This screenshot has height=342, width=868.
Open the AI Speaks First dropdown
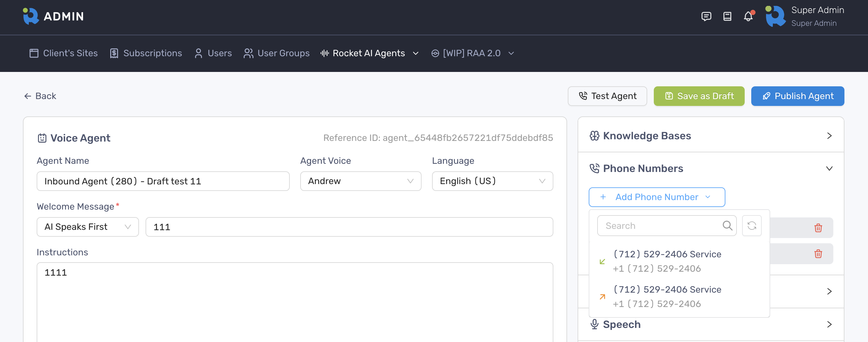pyautogui.click(x=88, y=227)
